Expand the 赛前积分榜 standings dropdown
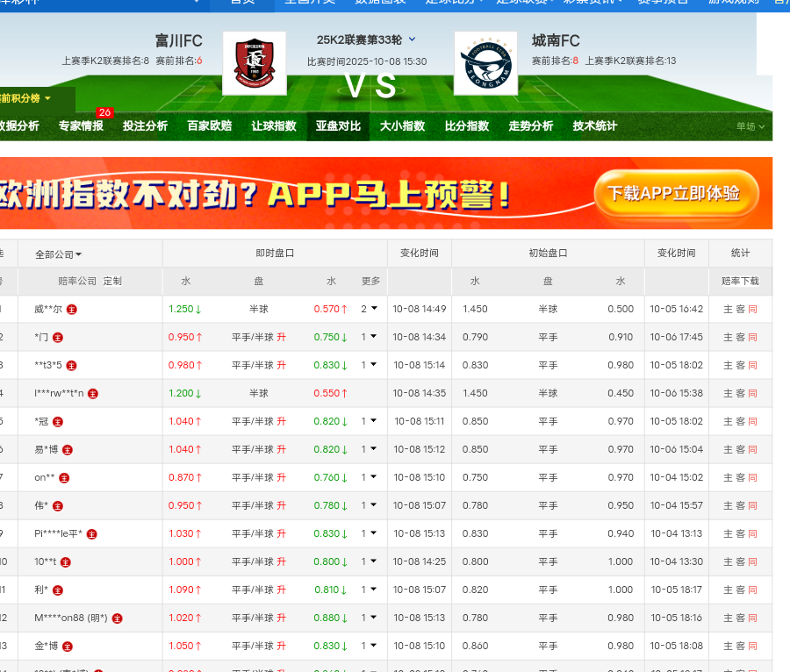This screenshot has height=672, width=790. [x=26, y=98]
